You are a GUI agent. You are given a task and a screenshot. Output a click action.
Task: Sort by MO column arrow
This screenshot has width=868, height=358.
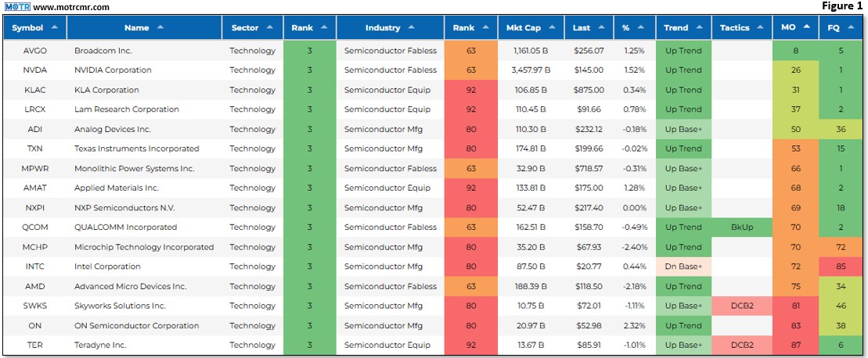point(806,27)
